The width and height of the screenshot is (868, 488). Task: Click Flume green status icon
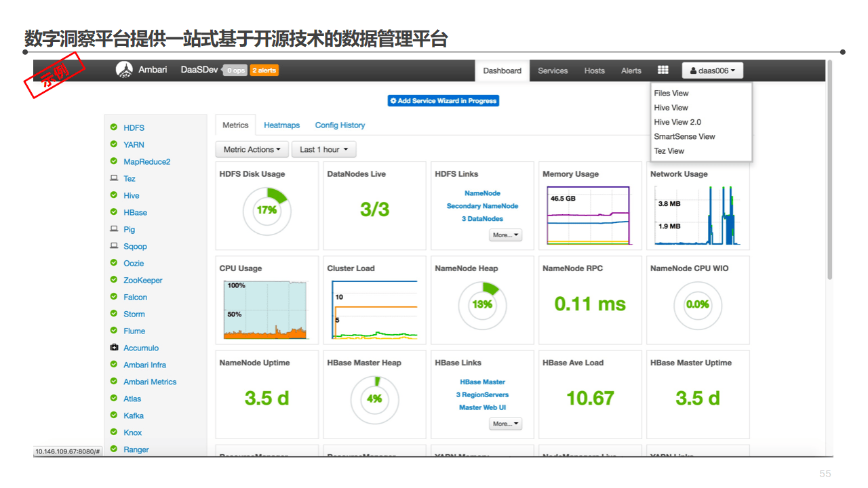[114, 331]
